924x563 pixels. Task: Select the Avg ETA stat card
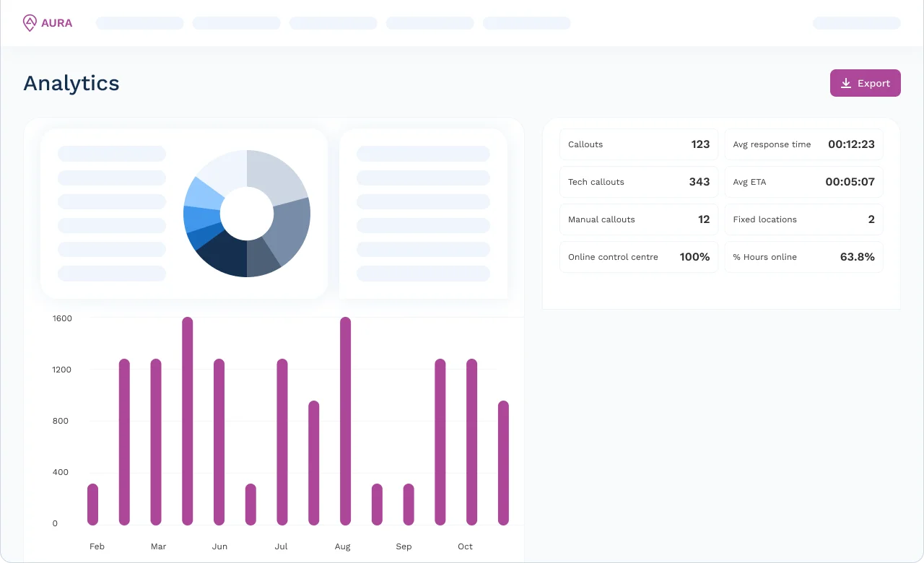803,182
